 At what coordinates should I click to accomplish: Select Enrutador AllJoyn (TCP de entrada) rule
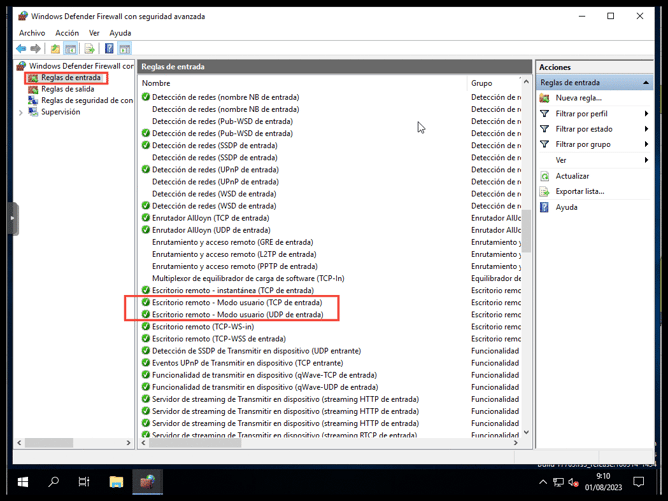[210, 218]
